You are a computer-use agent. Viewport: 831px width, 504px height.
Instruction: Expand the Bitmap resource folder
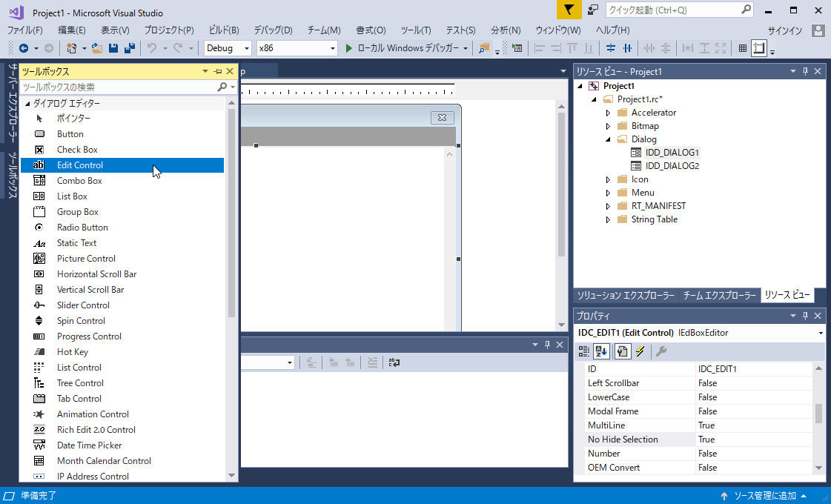click(x=608, y=126)
